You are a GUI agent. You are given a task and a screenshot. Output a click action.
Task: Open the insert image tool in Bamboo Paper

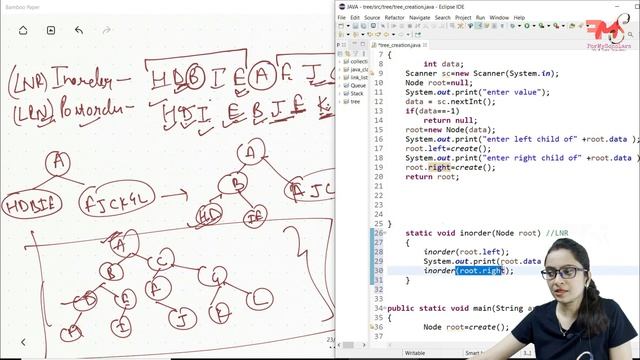[x=51, y=30]
